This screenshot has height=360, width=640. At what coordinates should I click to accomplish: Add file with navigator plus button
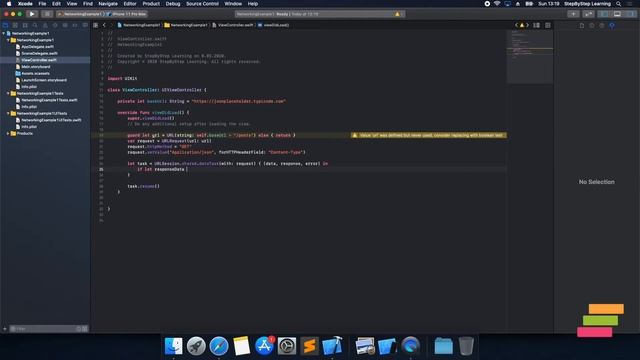click(4, 329)
